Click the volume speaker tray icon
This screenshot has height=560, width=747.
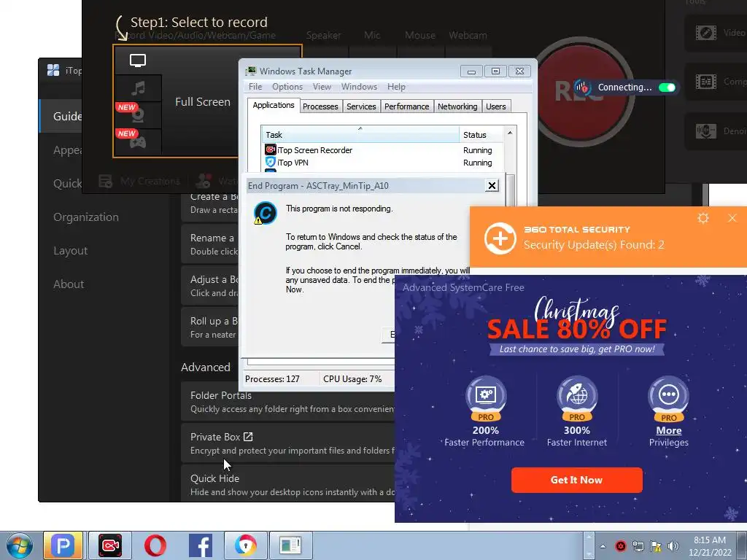[673, 545]
